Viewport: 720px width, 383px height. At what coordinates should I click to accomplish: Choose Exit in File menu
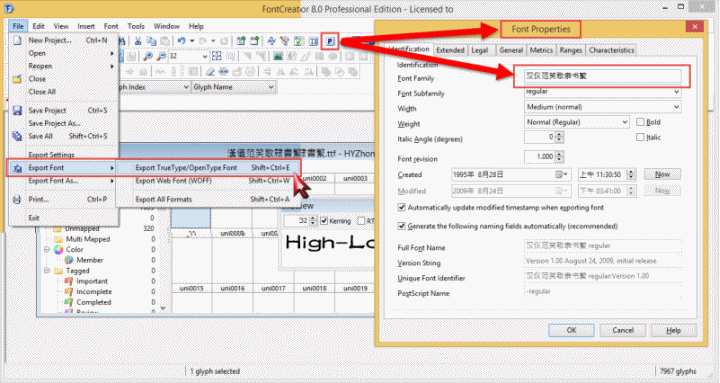tap(63, 218)
